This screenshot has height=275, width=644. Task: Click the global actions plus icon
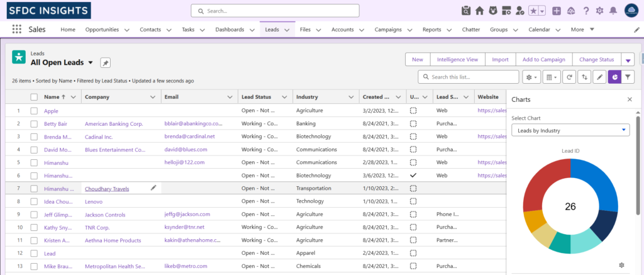click(557, 11)
